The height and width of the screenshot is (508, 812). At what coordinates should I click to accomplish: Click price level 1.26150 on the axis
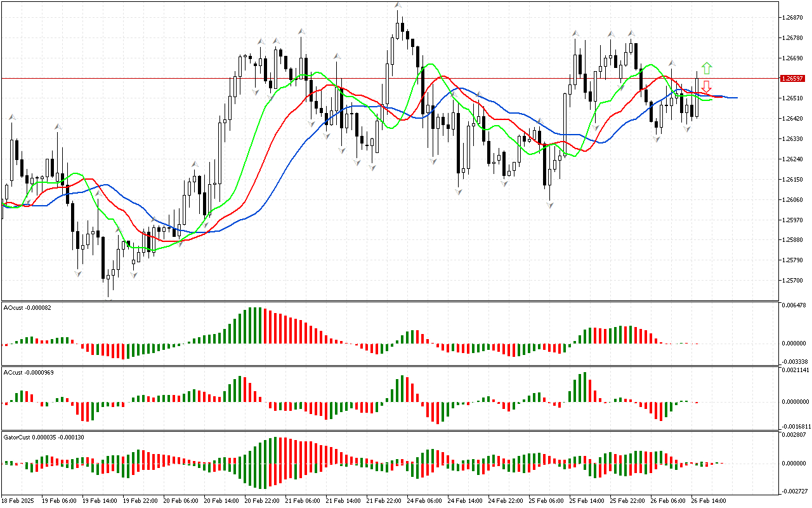[x=794, y=180]
